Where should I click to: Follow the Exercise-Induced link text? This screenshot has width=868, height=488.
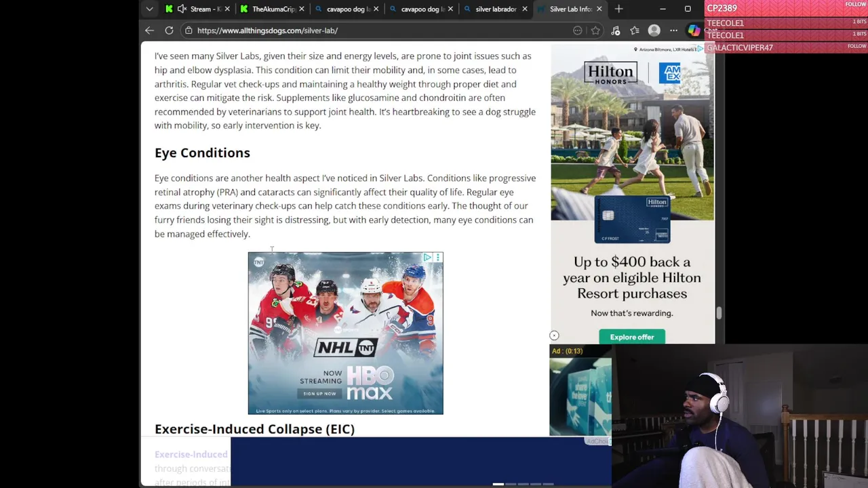(x=191, y=454)
